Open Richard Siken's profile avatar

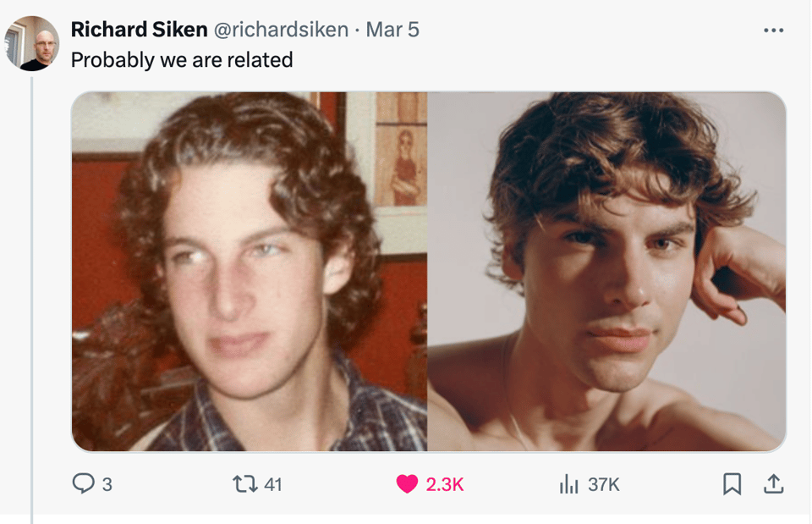[x=32, y=42]
